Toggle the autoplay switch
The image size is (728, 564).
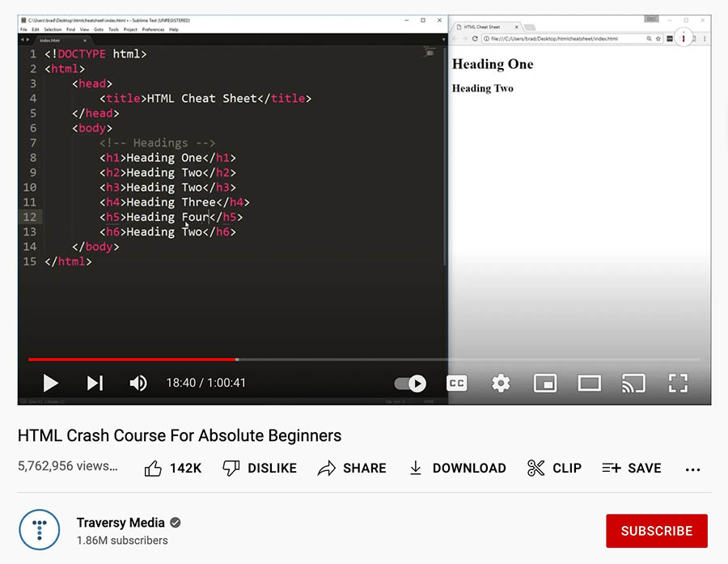click(x=410, y=383)
